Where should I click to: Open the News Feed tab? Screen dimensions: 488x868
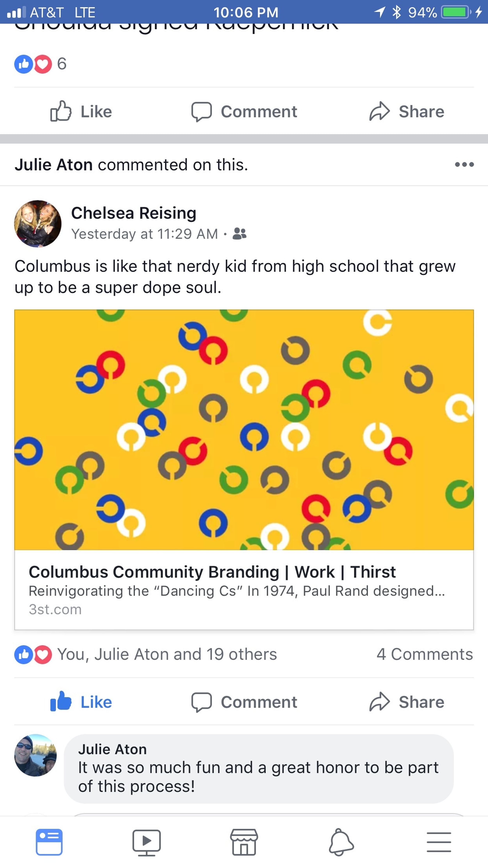click(49, 842)
